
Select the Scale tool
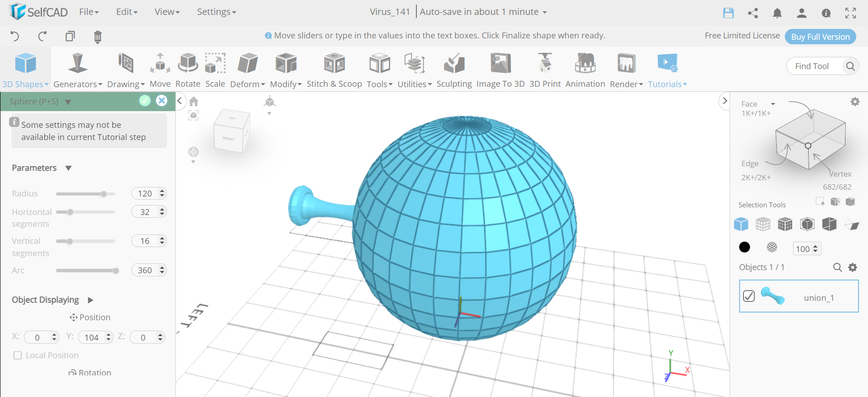tap(215, 70)
